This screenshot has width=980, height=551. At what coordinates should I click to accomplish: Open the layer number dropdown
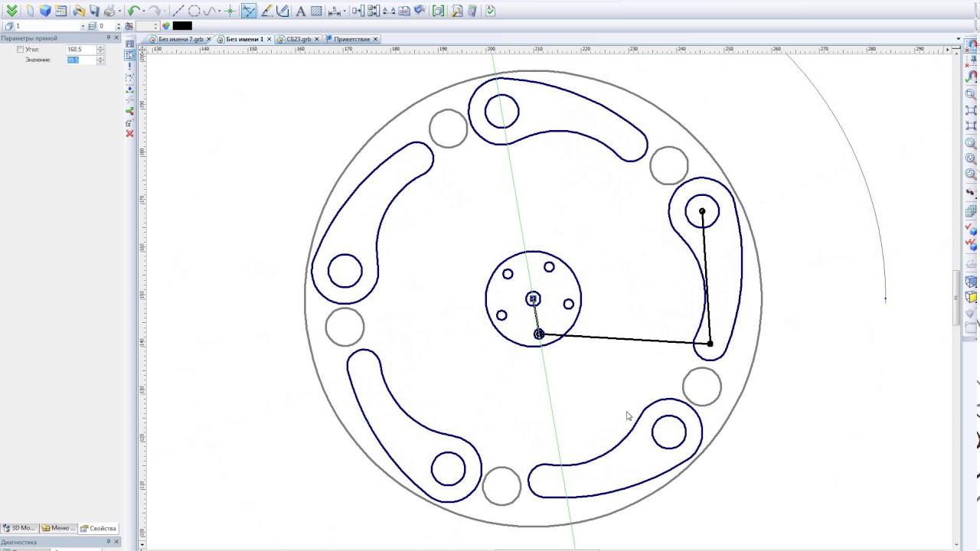coord(83,26)
